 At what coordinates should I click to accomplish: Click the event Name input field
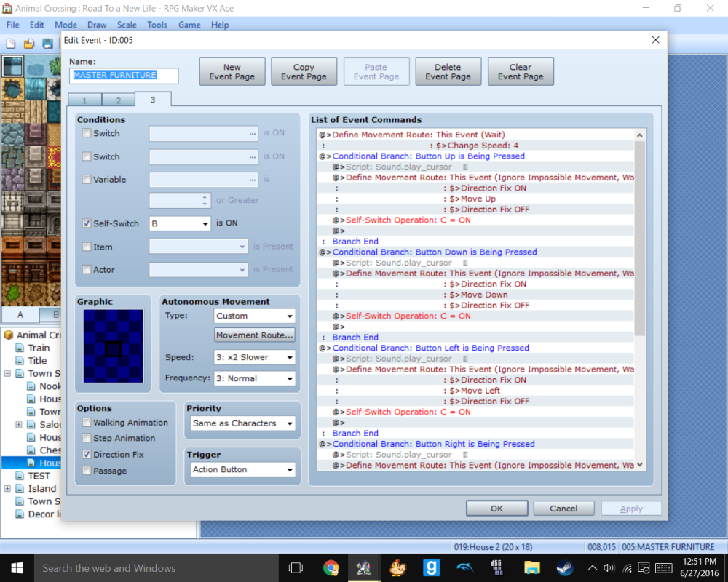click(x=124, y=76)
